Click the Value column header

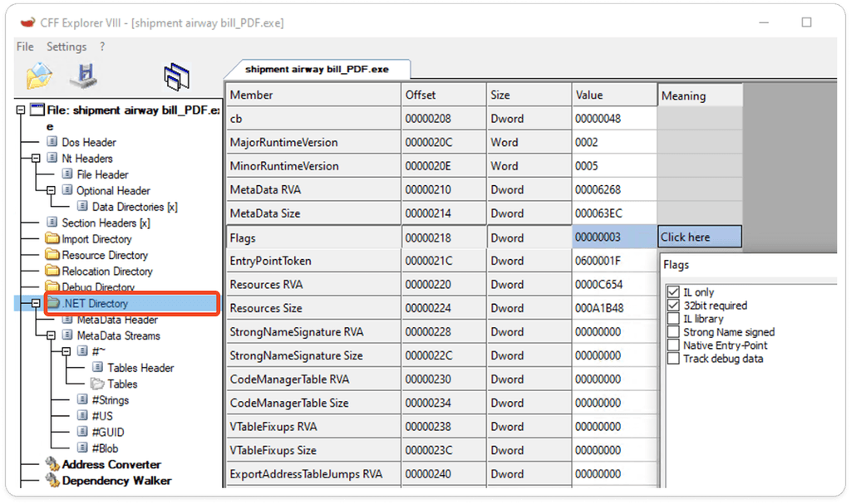point(614,95)
